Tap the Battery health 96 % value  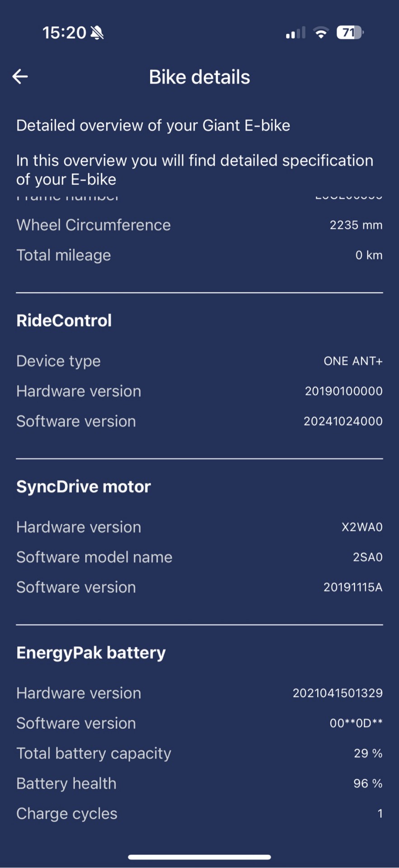[x=368, y=783]
